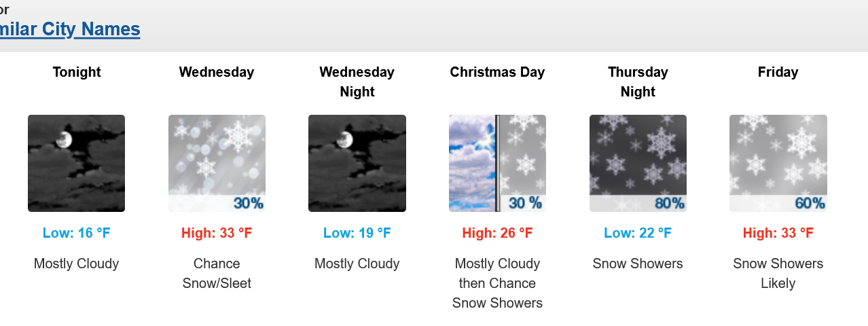The height and width of the screenshot is (326, 868).
Task: Click the Chance Snow/Sleet description
Action: coord(217,273)
